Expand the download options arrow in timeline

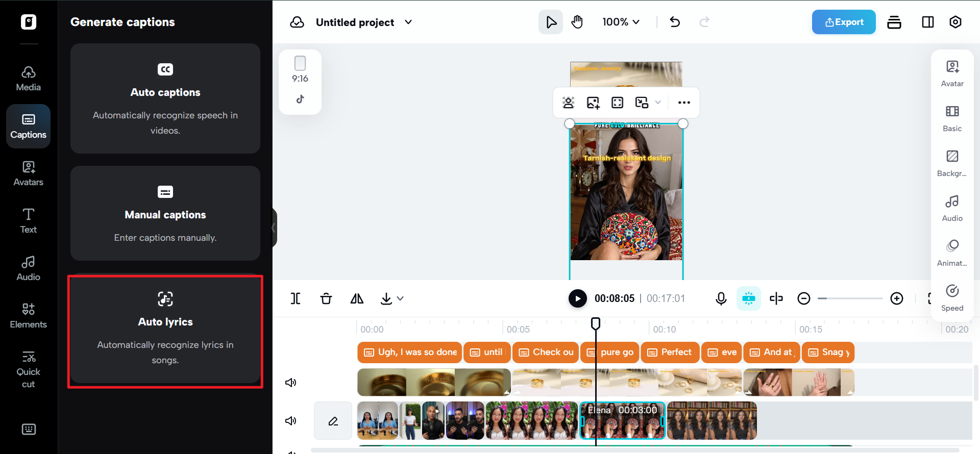tap(400, 298)
